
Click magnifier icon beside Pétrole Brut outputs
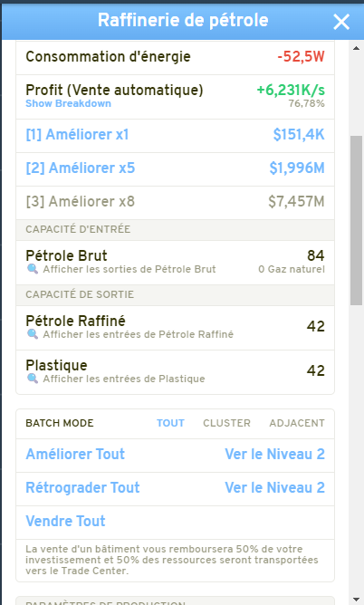(x=33, y=269)
